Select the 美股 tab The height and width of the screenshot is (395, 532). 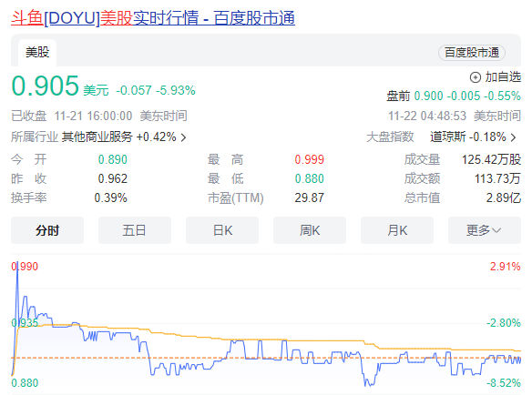point(37,53)
